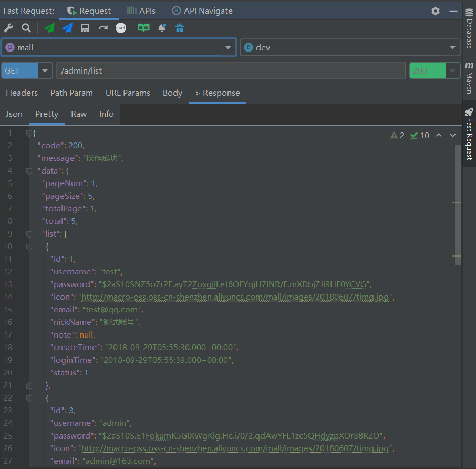Switch to the APIs tab
This screenshot has width=476, height=469.
point(141,11)
